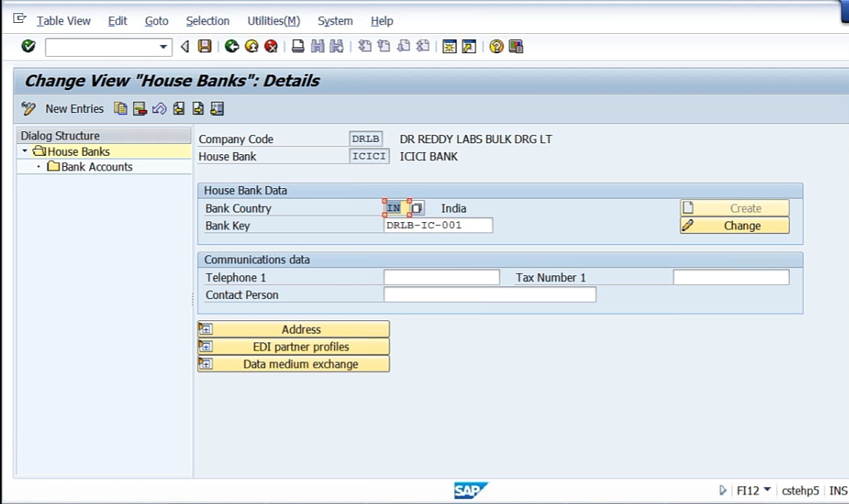The height and width of the screenshot is (504, 849).
Task: Select the Bank Accounts folder in the tree
Action: click(x=97, y=167)
